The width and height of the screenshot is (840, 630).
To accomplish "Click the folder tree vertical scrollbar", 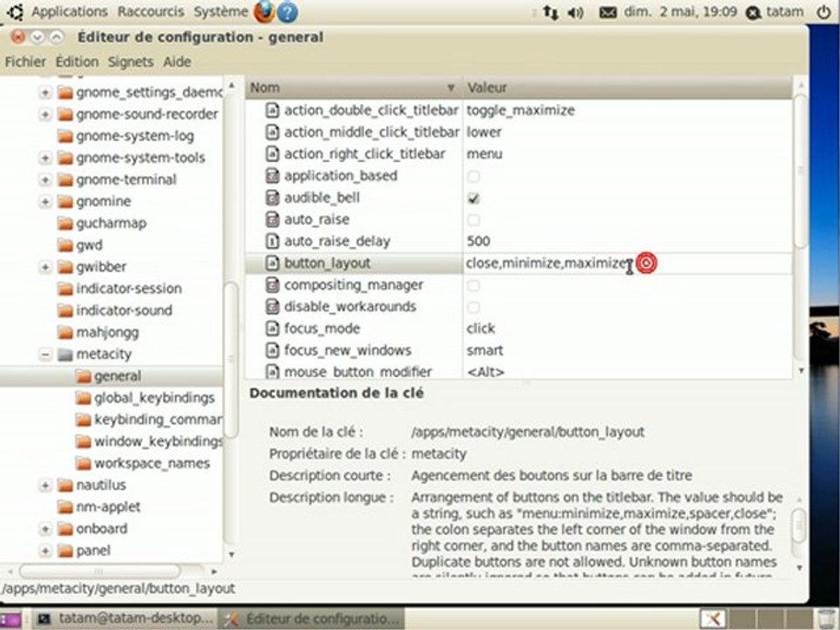I will (231, 358).
